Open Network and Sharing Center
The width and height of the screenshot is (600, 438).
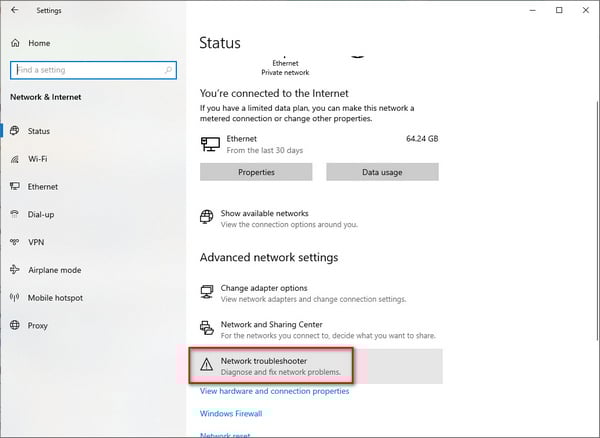[318, 329]
